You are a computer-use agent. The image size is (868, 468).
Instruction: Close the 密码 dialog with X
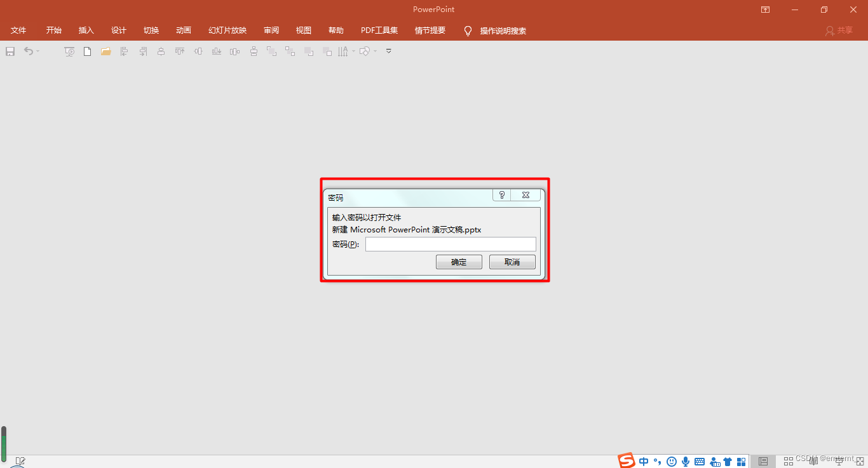tap(526, 195)
